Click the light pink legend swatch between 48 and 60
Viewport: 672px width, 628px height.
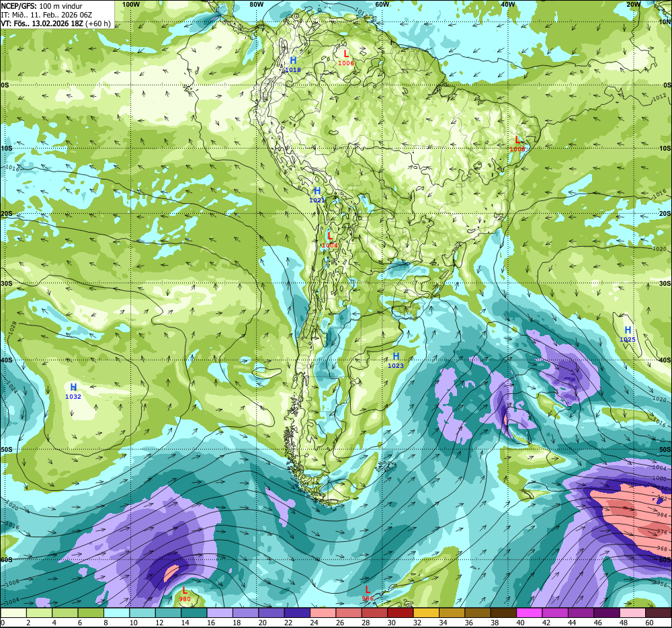coord(633,613)
